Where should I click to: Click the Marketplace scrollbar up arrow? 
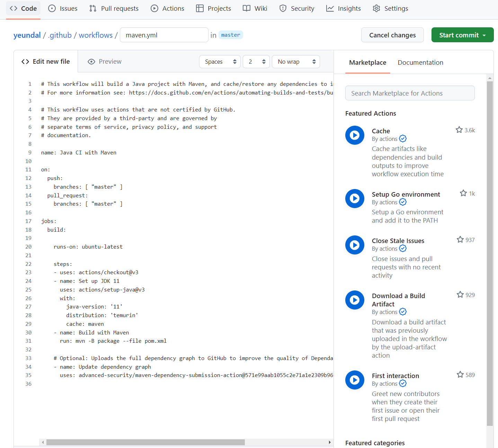490,78
